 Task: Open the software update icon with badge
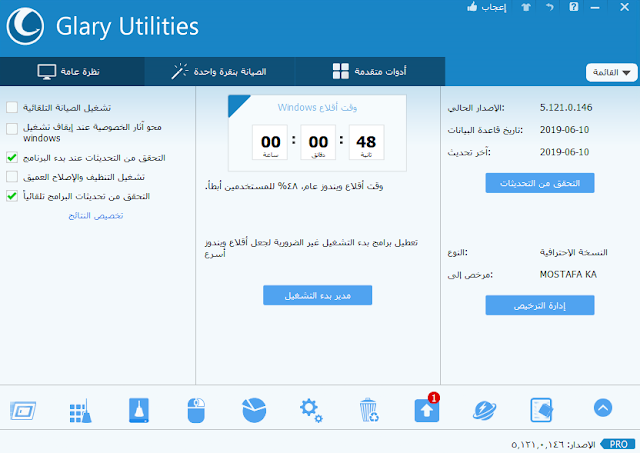coord(427,408)
